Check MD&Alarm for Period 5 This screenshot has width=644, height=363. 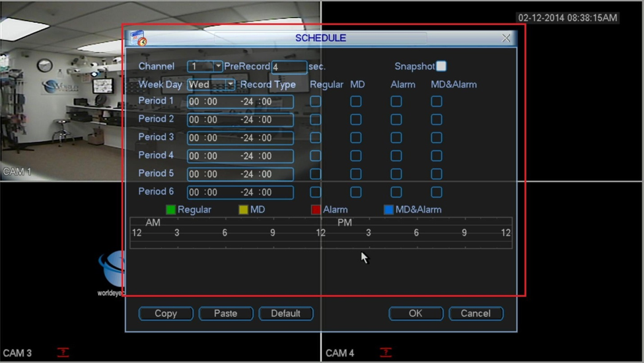tap(436, 174)
